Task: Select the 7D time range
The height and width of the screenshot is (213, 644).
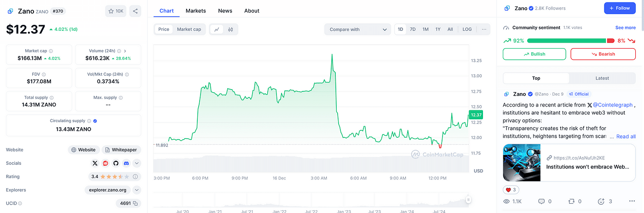Action: (x=413, y=29)
